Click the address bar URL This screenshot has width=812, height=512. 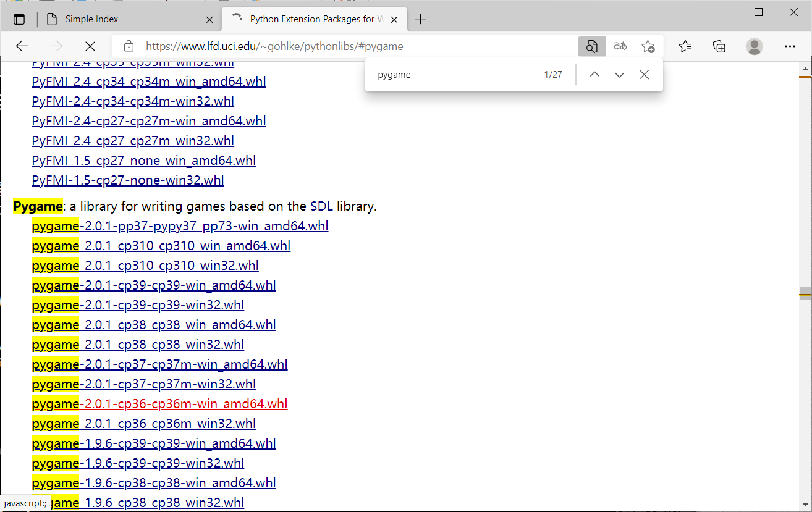[274, 46]
